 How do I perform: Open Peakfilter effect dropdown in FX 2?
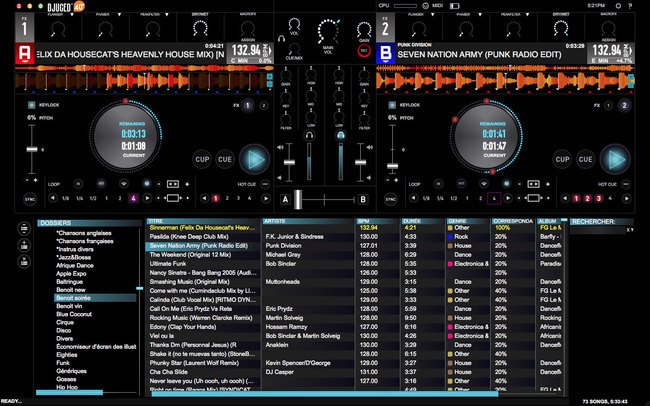527,15
